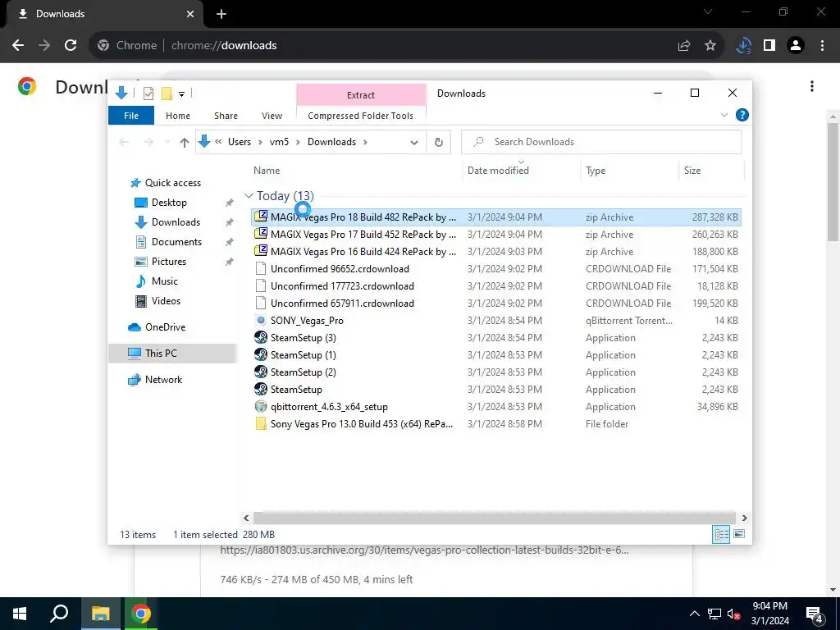The height and width of the screenshot is (630, 840).
Task: Toggle the Chrome side panel icon
Action: click(769, 46)
